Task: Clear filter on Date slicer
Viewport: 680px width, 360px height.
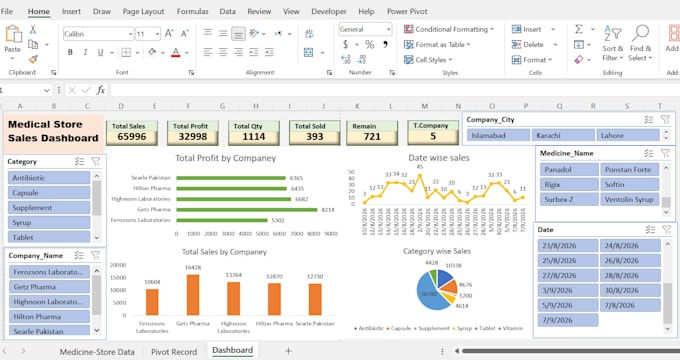Action: (x=666, y=229)
